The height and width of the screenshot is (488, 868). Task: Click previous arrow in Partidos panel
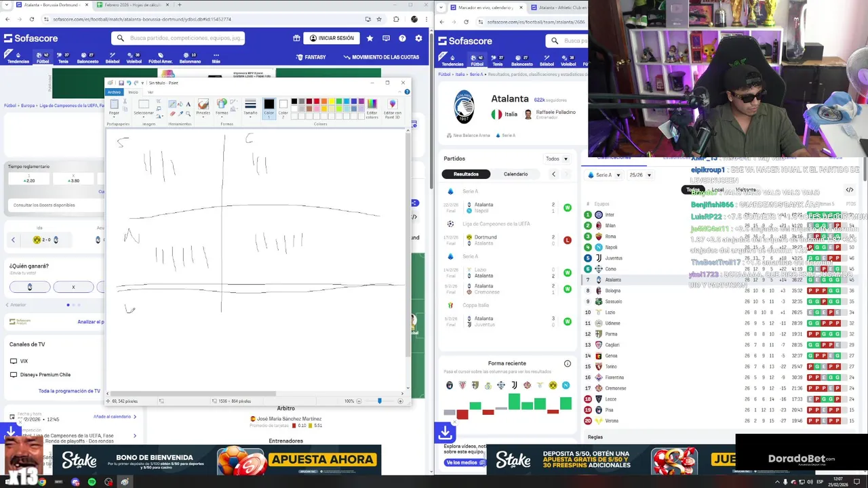(x=553, y=174)
